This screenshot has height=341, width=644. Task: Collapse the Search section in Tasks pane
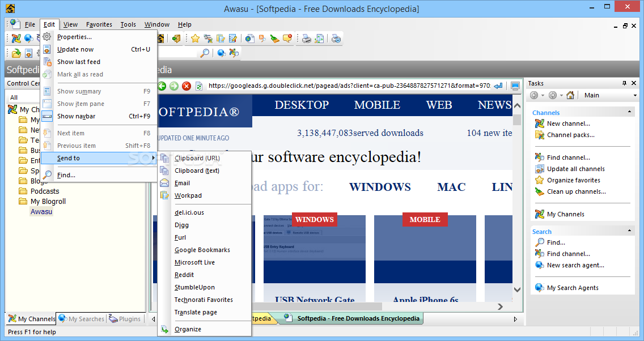click(629, 231)
